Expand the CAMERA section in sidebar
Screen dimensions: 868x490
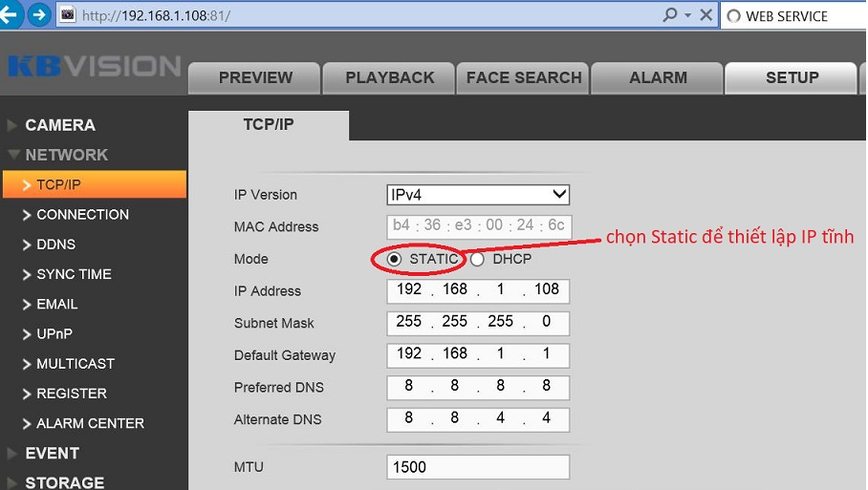coord(59,125)
